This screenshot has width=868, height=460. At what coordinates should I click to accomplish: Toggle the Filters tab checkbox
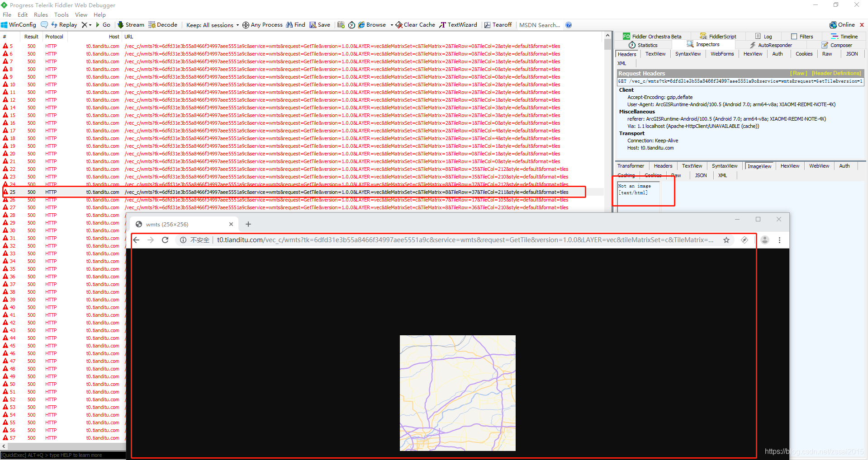[x=794, y=36]
